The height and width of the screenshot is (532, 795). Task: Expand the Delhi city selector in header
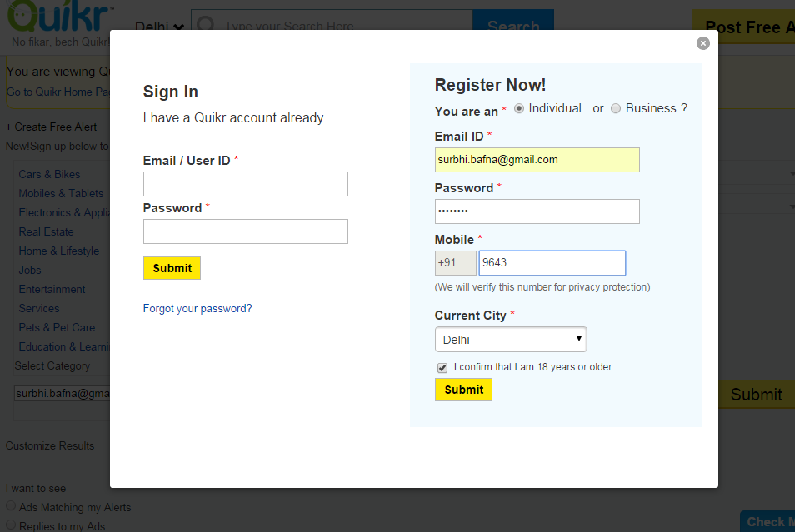point(159,26)
